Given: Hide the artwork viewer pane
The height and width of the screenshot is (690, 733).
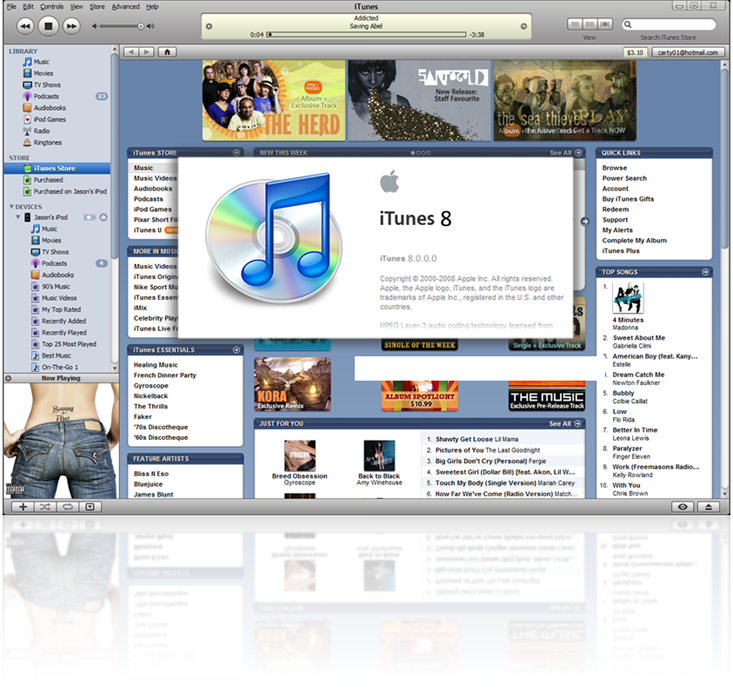Looking at the screenshot, I should (90, 507).
